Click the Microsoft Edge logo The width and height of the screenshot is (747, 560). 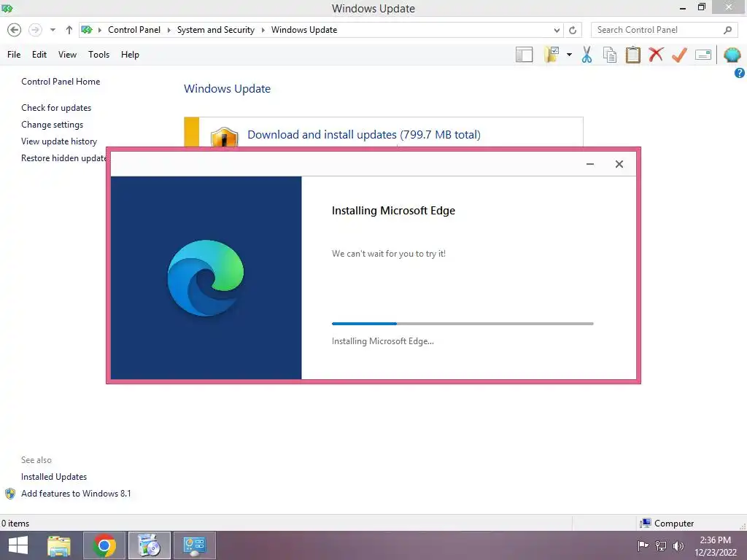(206, 278)
